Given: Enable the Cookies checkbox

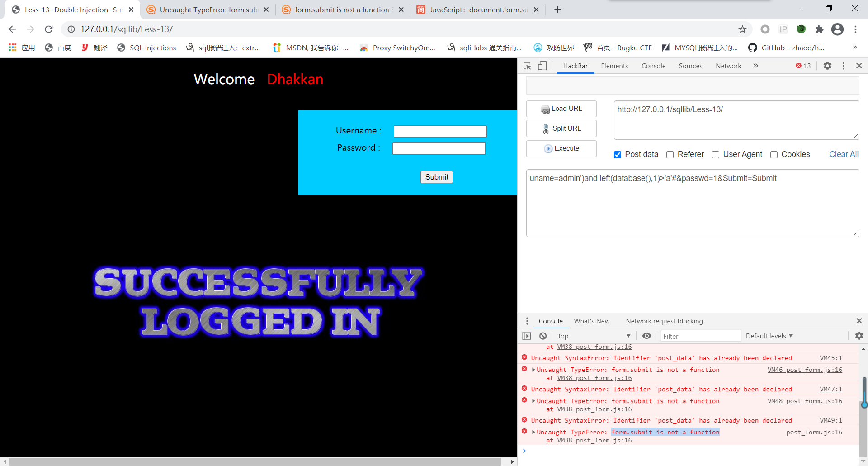Looking at the screenshot, I should tap(774, 155).
